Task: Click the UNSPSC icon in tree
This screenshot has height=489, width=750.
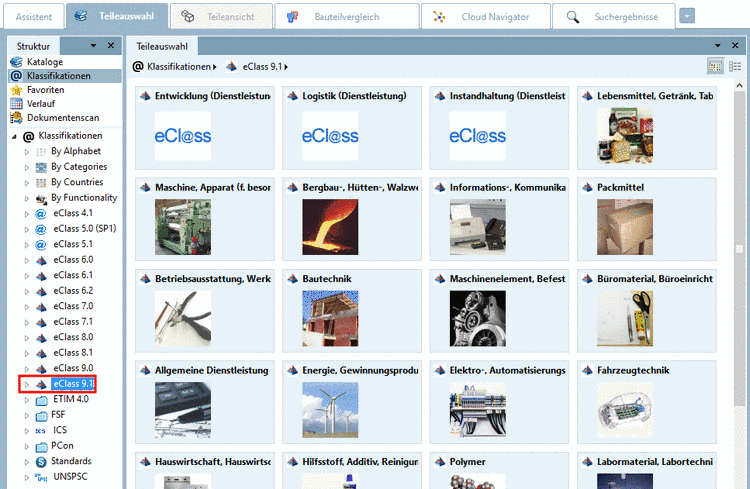Action: pyautogui.click(x=41, y=477)
